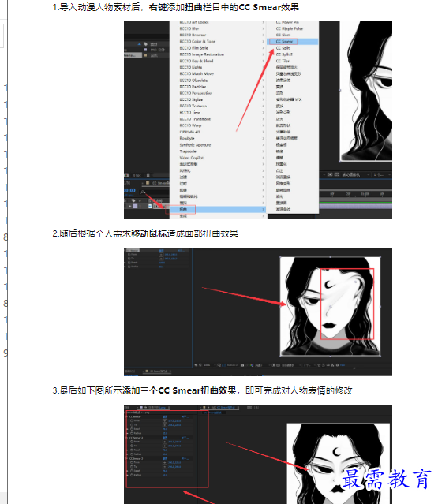Expand CC Smear 3 Reach property arrow

(127, 471)
